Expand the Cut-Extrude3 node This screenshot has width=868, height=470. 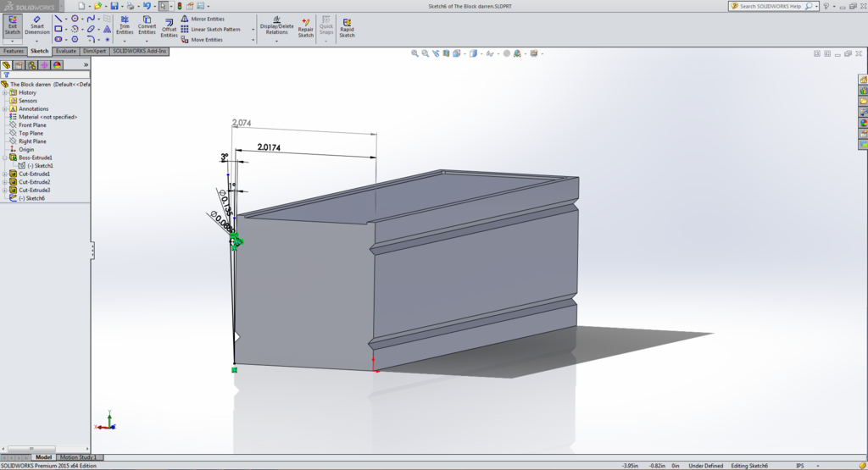click(5, 191)
